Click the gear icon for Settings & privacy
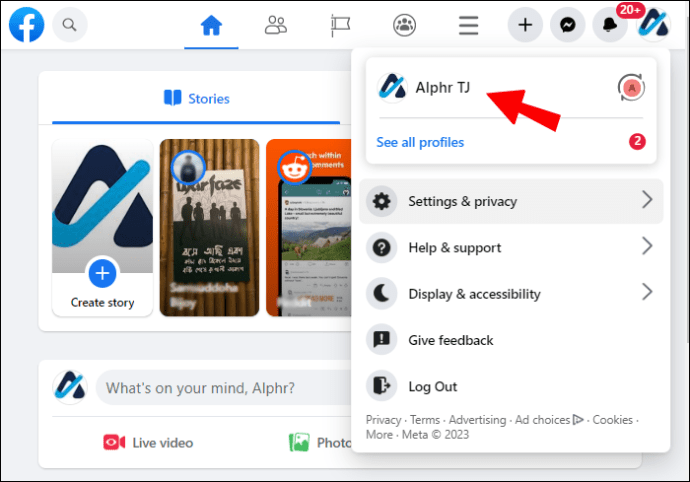This screenshot has height=482, width=690. [382, 201]
